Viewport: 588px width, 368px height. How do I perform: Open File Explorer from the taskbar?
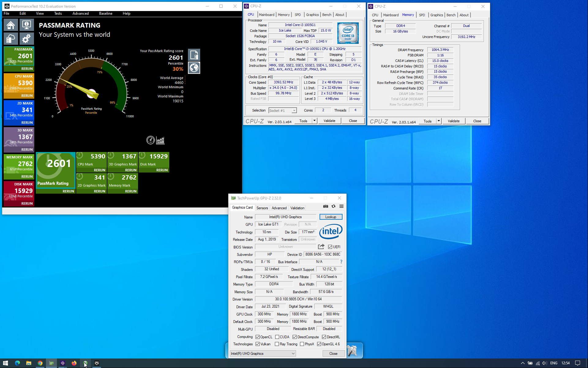[x=29, y=363]
